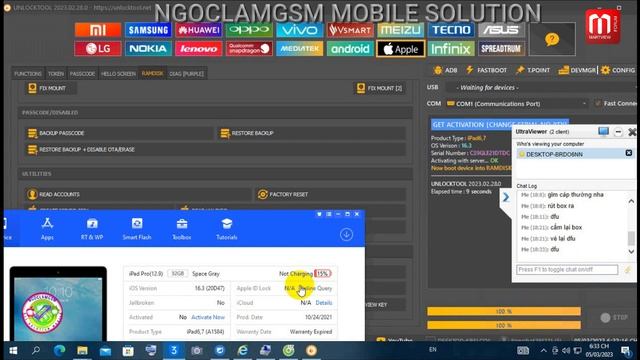Viewport: 640px width, 360px height.
Task: Select the ASUS brand button
Action: coord(501,30)
